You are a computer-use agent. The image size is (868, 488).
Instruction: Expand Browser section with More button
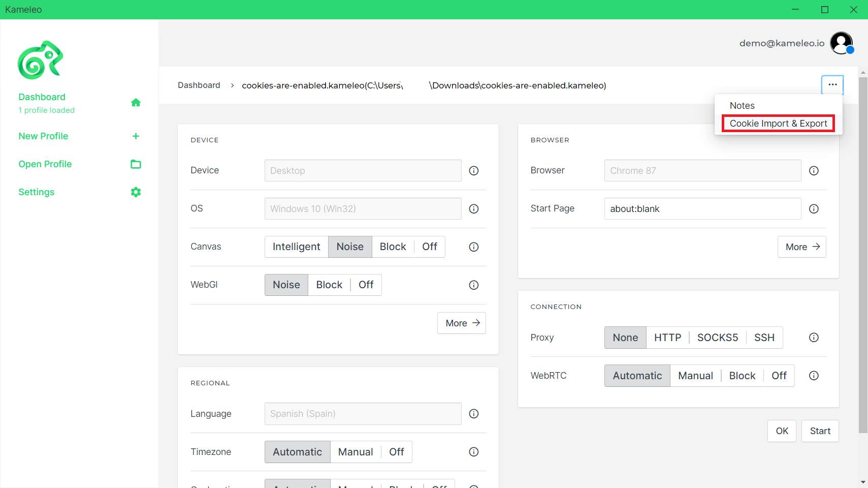[802, 247]
